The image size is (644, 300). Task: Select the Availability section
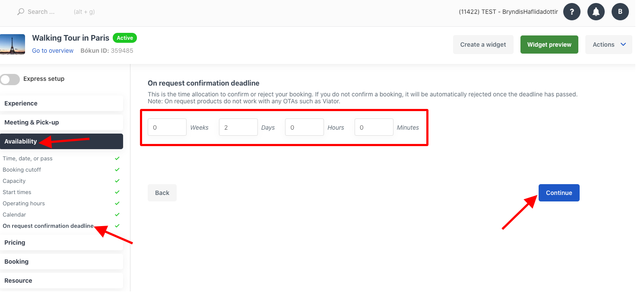pyautogui.click(x=61, y=141)
